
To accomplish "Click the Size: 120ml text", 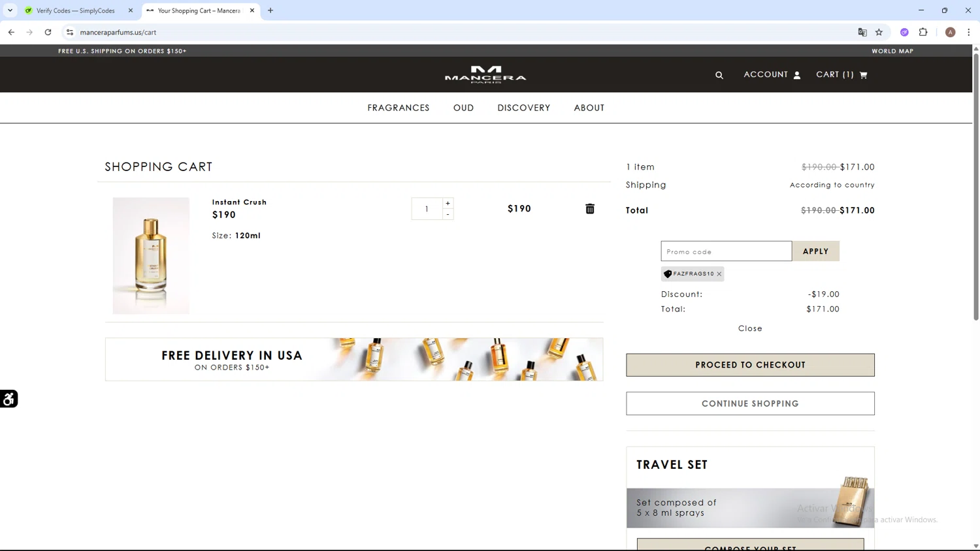I will tap(237, 236).
